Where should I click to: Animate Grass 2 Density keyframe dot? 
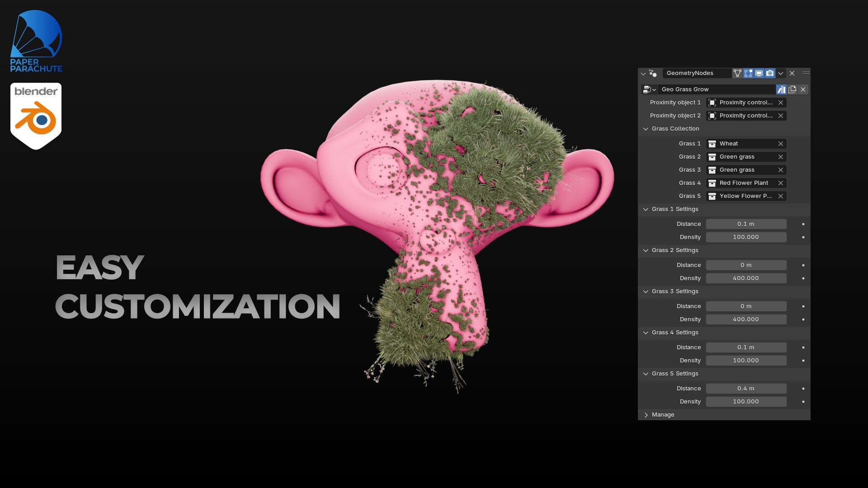[x=803, y=278]
